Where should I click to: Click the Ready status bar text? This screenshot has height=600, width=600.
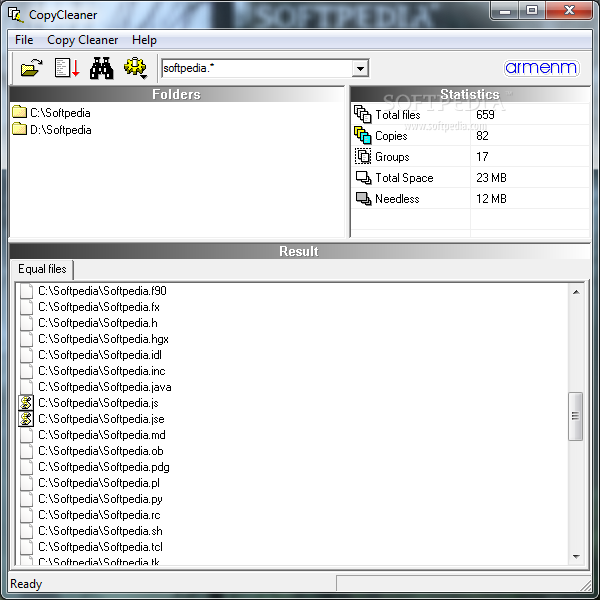click(26, 584)
